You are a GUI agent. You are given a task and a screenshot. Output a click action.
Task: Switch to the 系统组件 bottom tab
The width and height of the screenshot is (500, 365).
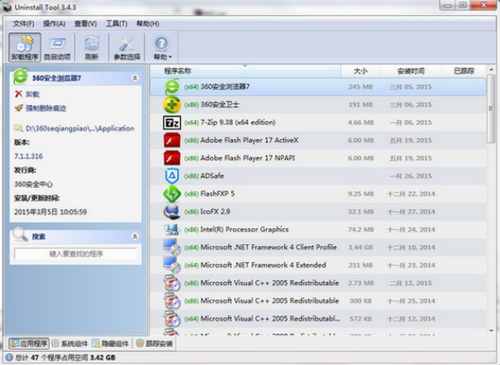point(70,343)
